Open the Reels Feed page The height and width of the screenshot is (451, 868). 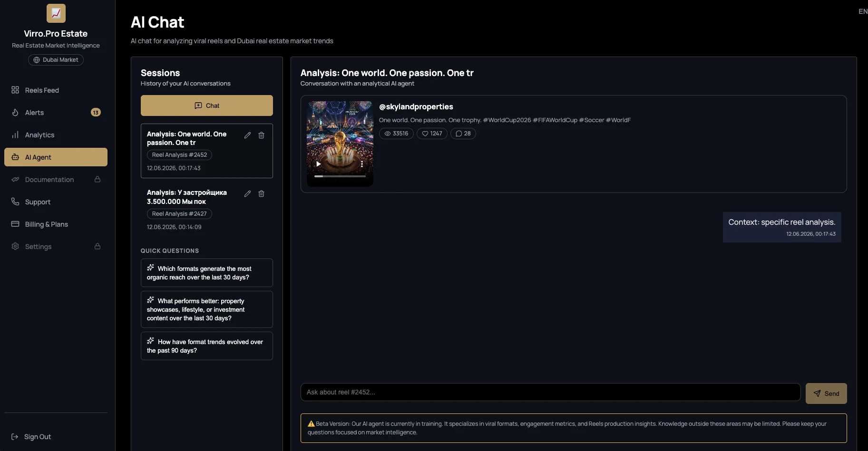[56, 90]
